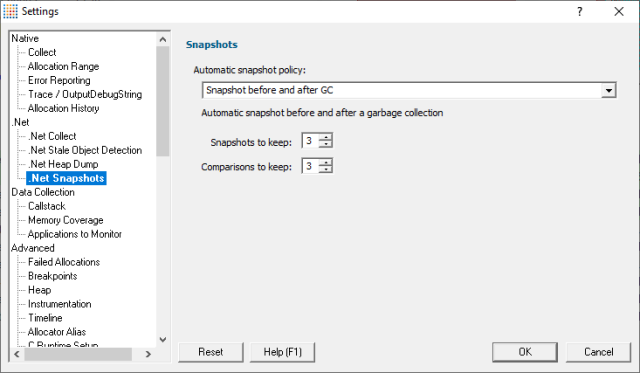The width and height of the screenshot is (640, 373).
Task: Open Failed Allocations settings
Action: coord(64,262)
